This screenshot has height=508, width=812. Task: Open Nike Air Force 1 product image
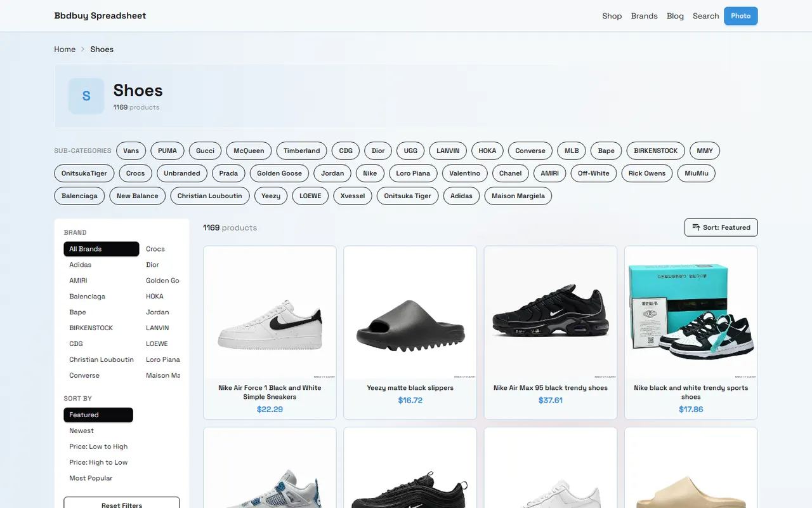pos(270,312)
